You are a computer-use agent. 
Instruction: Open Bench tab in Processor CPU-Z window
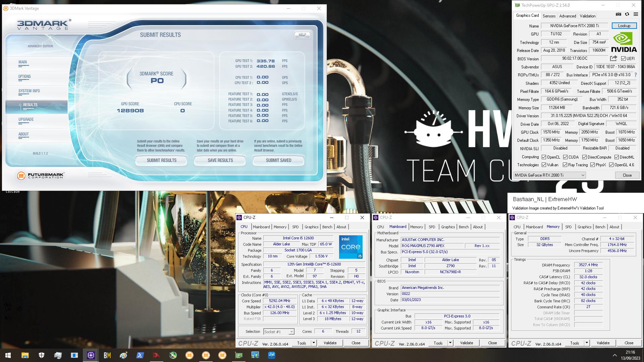click(327, 227)
